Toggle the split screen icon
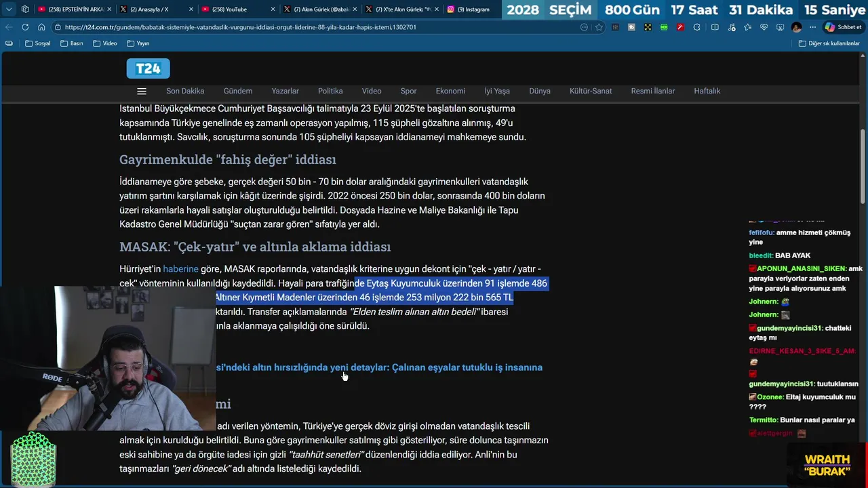 715,27
